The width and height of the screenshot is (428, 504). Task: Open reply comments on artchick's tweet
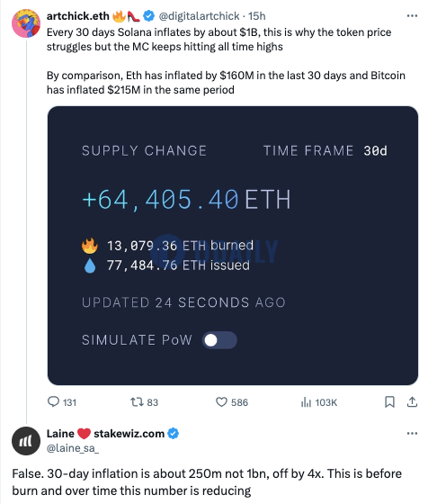62,402
